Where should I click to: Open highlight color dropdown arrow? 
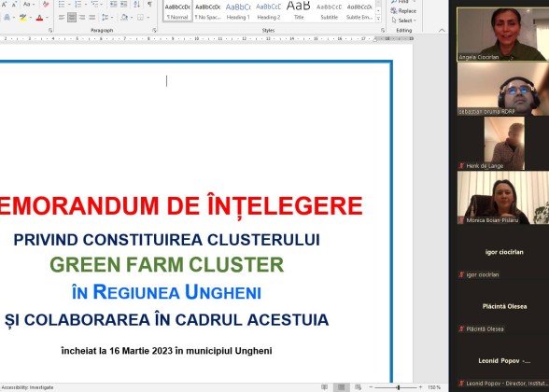click(x=31, y=17)
